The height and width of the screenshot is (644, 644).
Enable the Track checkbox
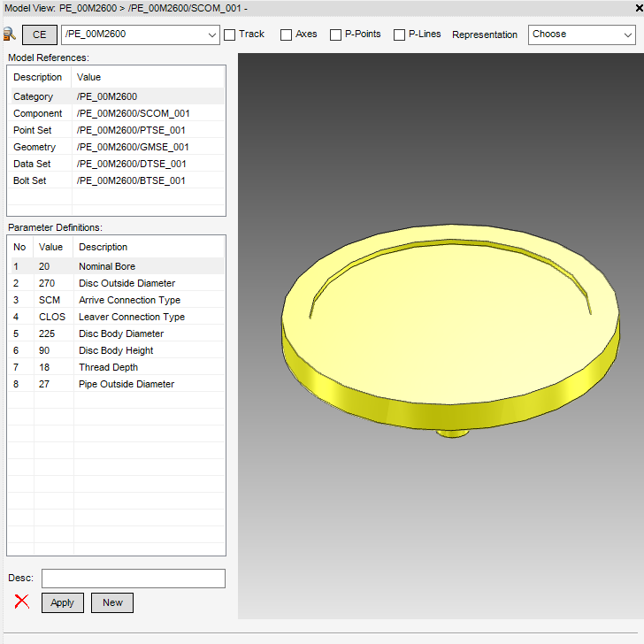point(230,34)
